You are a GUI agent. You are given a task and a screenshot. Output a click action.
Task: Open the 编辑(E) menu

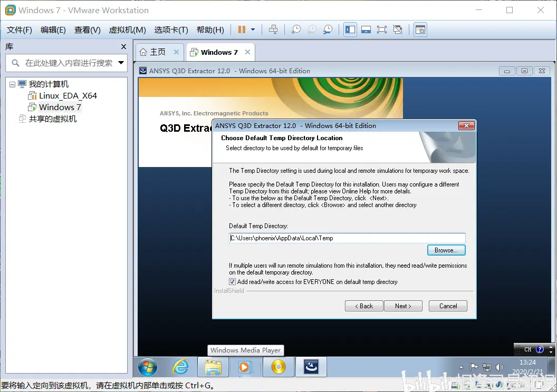(x=53, y=30)
